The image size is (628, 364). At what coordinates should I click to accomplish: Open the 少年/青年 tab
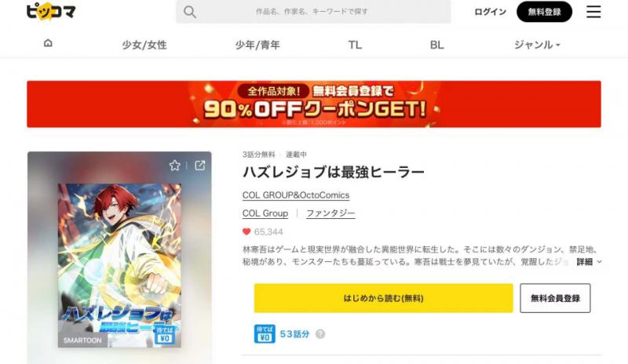click(257, 45)
